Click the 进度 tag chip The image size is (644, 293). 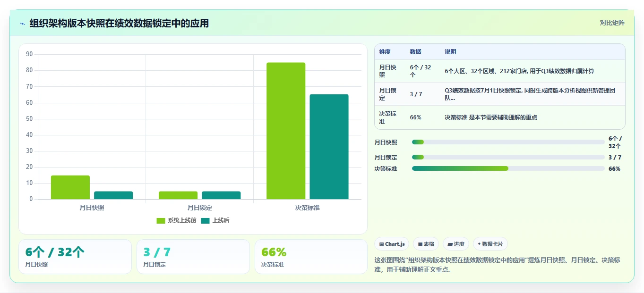point(456,244)
